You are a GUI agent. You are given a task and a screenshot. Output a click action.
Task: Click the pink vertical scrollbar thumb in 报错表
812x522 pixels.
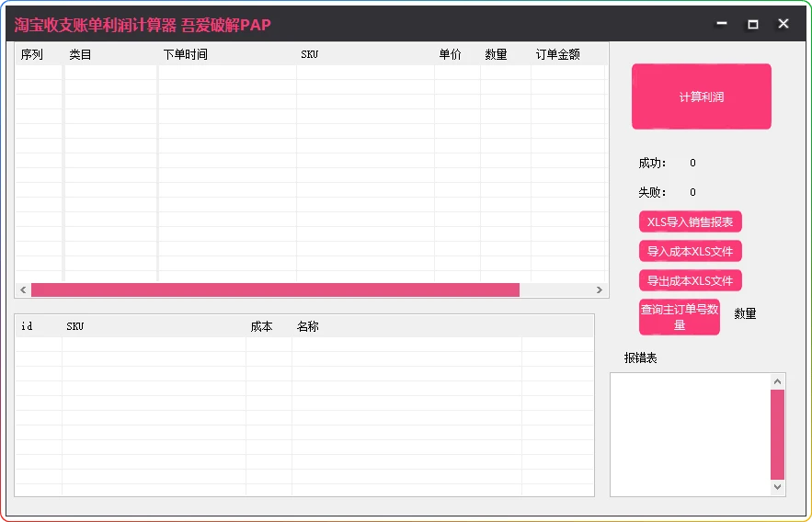click(x=777, y=434)
